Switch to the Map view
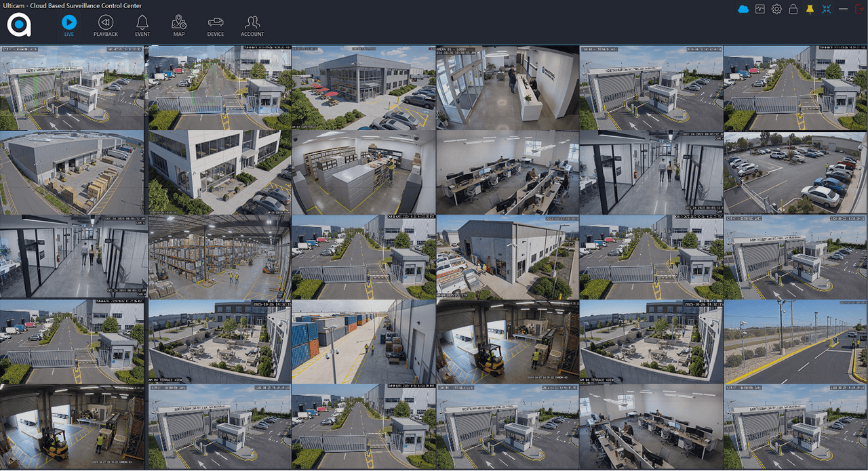Viewport: 868px width, 471px height. point(179,25)
